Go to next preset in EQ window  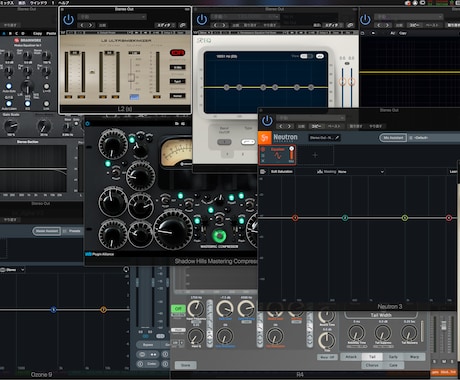[224, 25]
